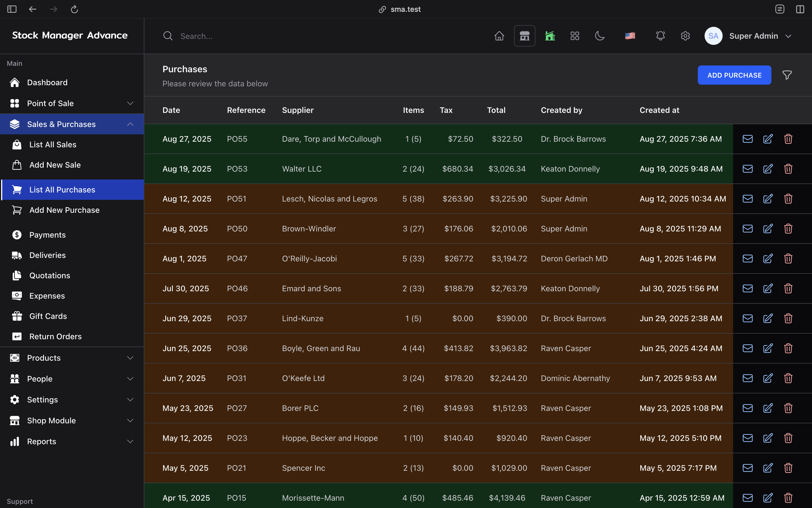Open Dashboard in sidebar

point(72,82)
